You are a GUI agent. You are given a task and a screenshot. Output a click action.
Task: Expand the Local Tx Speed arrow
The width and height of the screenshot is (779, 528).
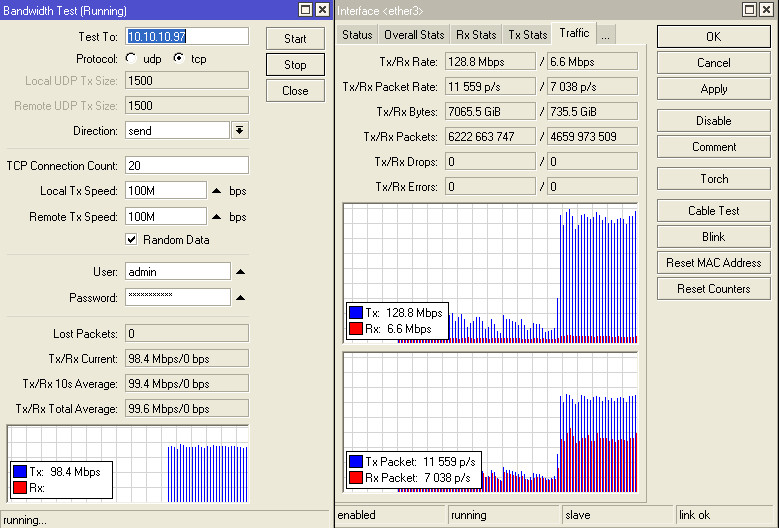coord(216,191)
